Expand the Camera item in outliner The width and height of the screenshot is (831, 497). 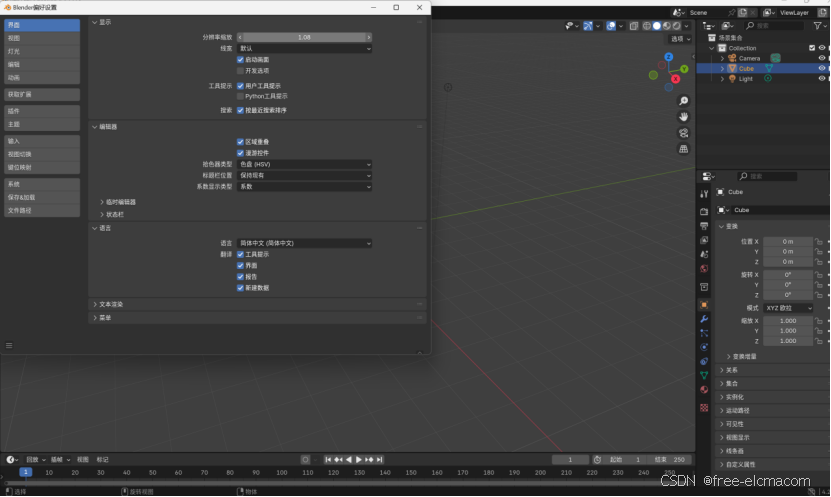[722, 58]
